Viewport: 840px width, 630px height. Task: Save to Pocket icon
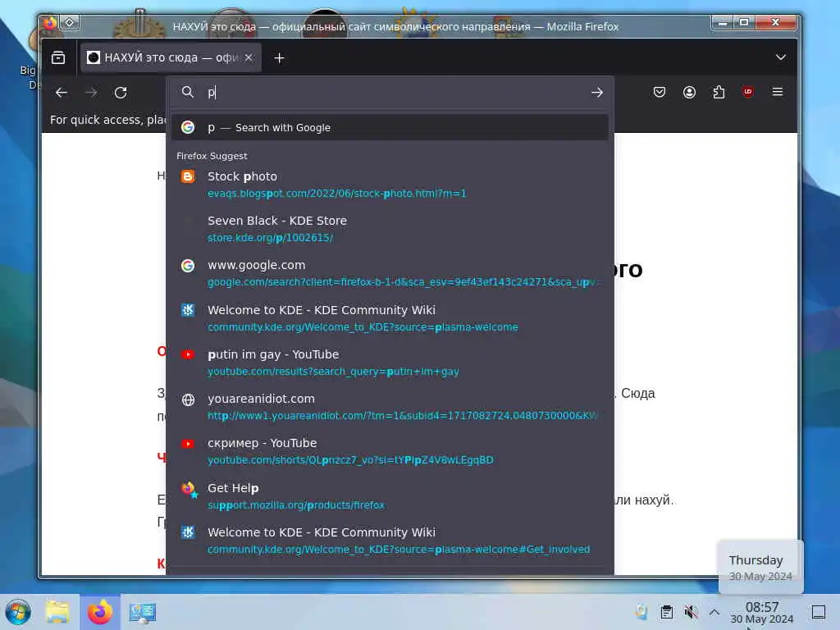pos(660,92)
